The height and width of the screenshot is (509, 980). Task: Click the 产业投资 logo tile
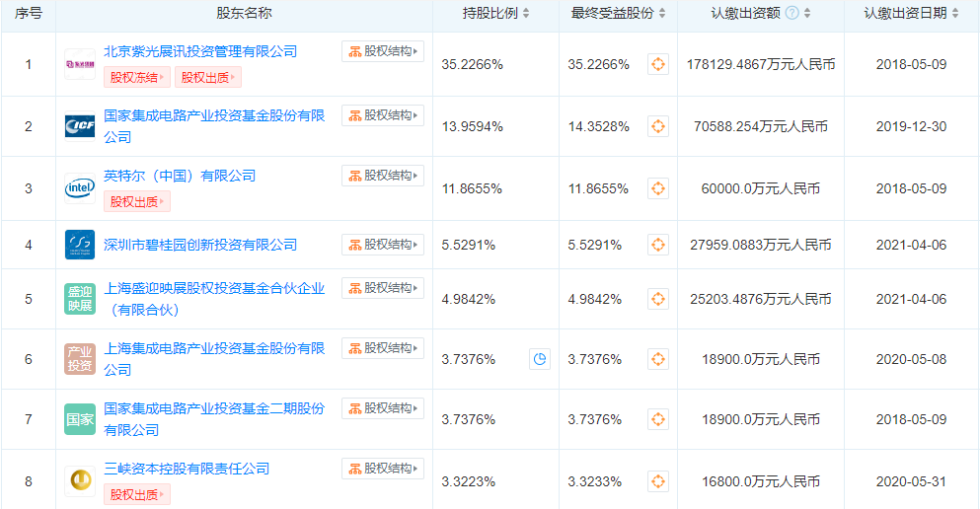pyautogui.click(x=80, y=359)
